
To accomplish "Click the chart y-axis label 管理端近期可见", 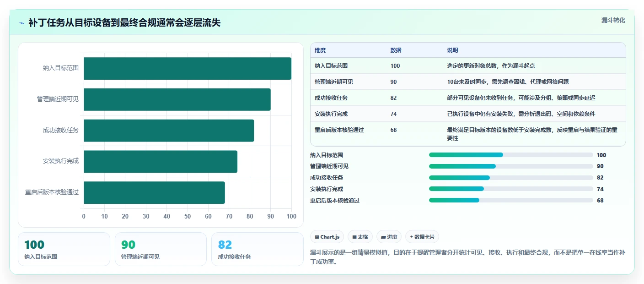I will [58, 99].
